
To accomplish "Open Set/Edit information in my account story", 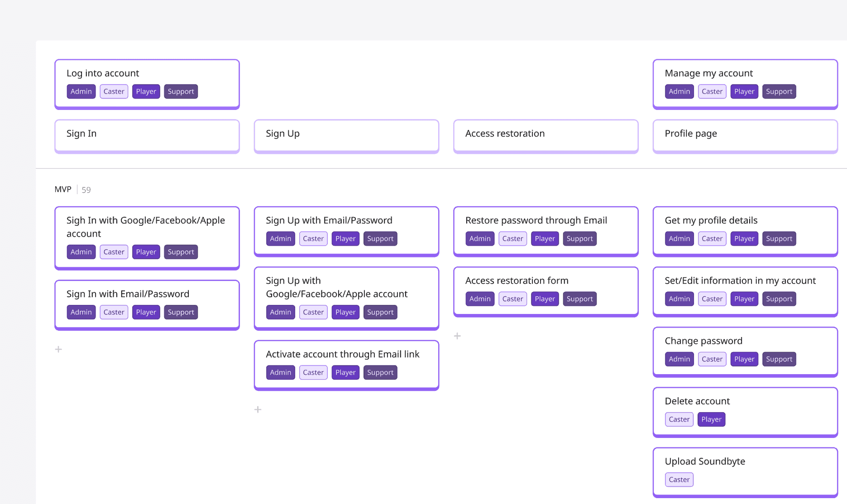I will pos(745,291).
